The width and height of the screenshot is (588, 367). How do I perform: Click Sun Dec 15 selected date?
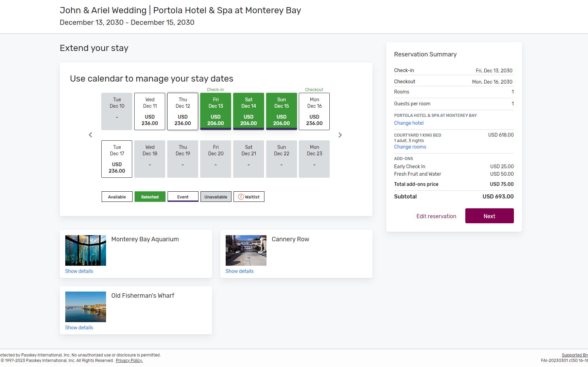pyautogui.click(x=281, y=111)
